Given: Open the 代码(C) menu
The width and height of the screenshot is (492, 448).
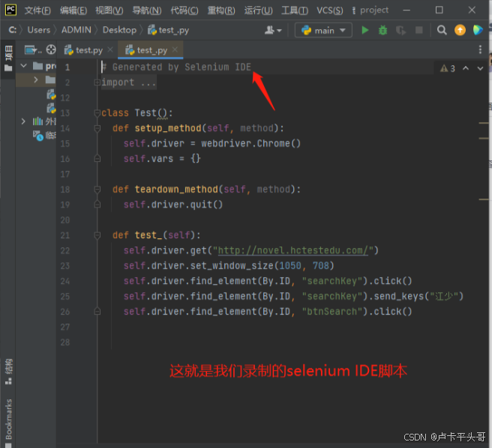Looking at the screenshot, I should [x=184, y=10].
